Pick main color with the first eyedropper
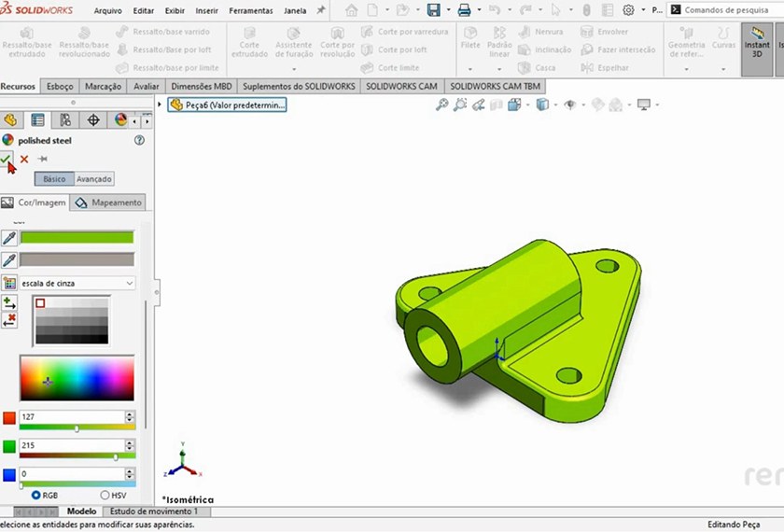 9,238
